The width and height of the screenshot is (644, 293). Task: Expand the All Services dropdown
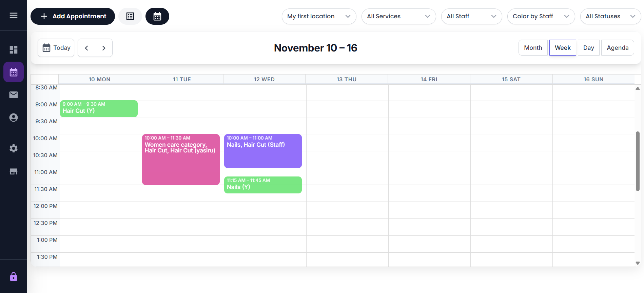pyautogui.click(x=398, y=16)
